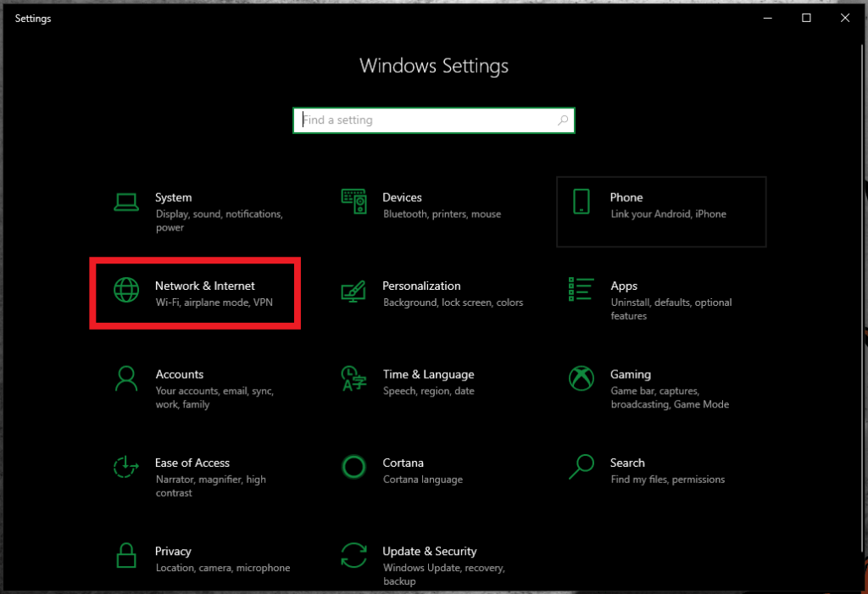The width and height of the screenshot is (868, 594).
Task: Open Time & Language title
Action: [x=428, y=375]
